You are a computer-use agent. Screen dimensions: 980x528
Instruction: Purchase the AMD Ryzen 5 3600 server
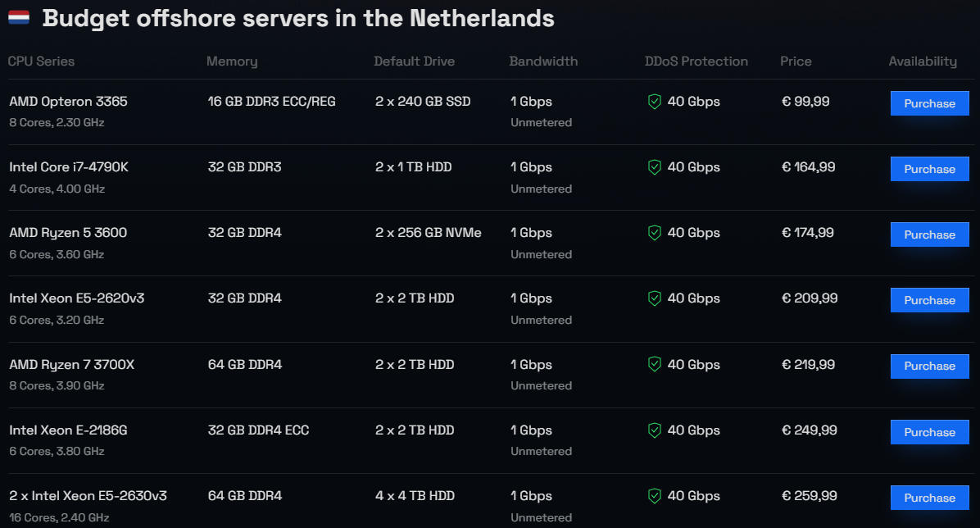click(929, 234)
